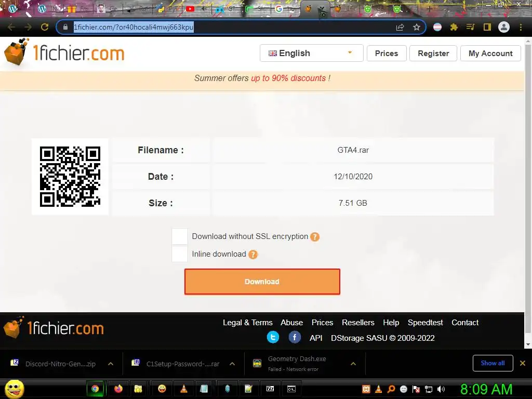Click the volume speaker tray icon

point(441,389)
